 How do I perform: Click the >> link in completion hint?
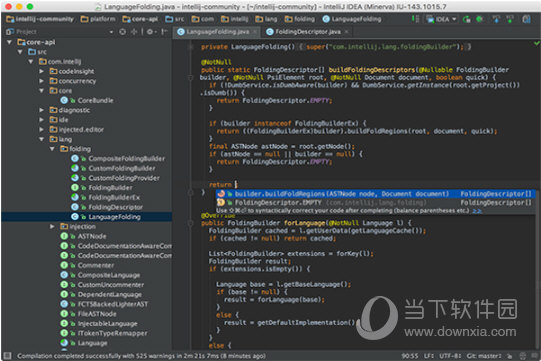477,211
